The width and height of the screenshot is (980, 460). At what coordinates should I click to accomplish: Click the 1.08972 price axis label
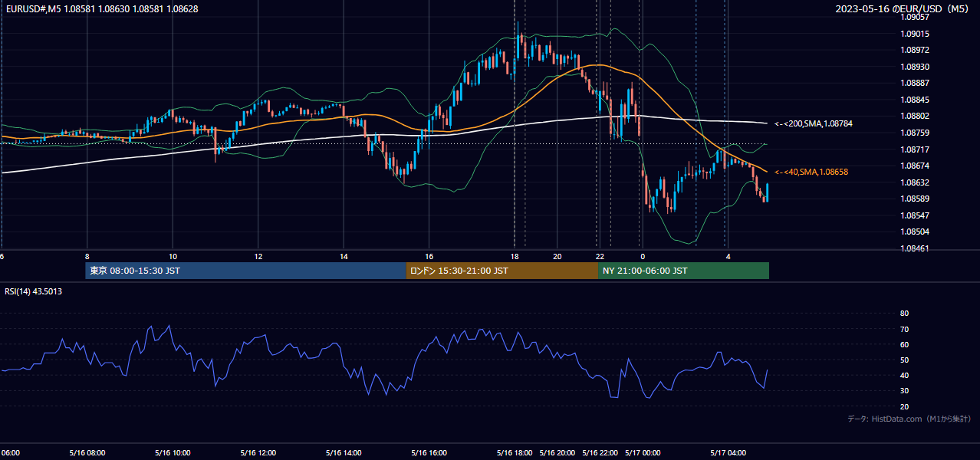[915, 50]
